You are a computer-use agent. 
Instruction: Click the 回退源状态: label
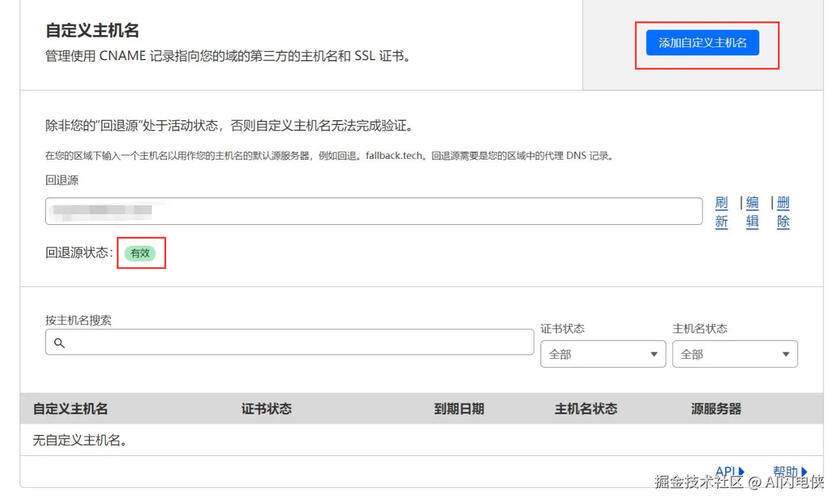[79, 253]
